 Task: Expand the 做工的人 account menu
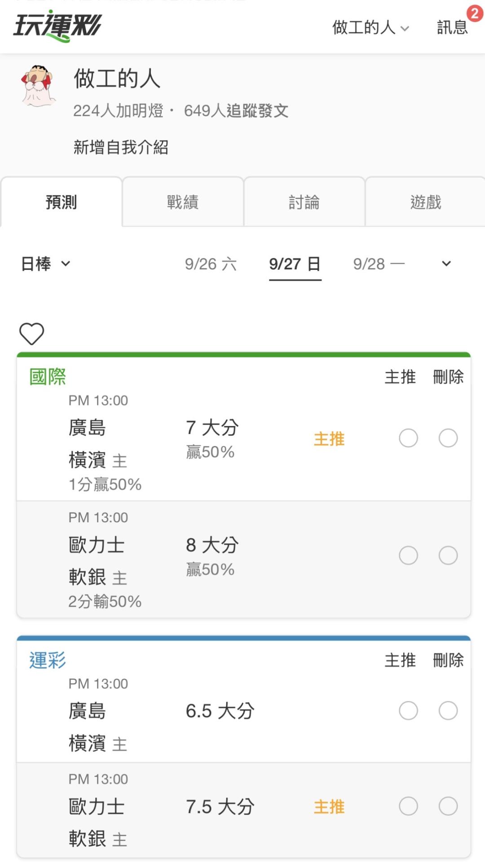(370, 27)
